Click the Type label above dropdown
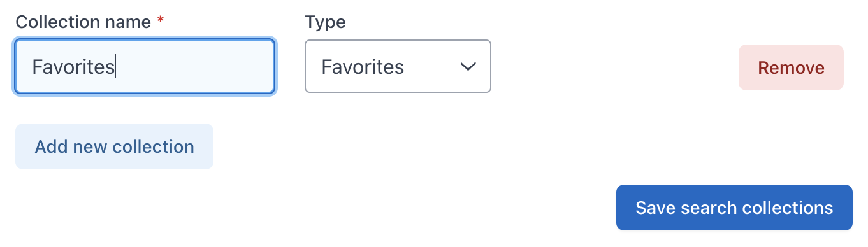Viewport: 868px width, 247px height. 325,22
